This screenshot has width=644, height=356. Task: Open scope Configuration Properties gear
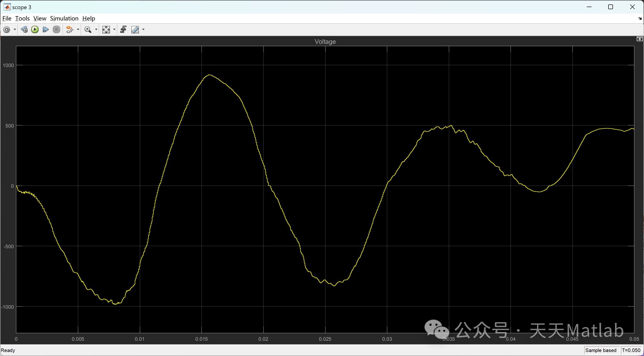(x=7, y=30)
